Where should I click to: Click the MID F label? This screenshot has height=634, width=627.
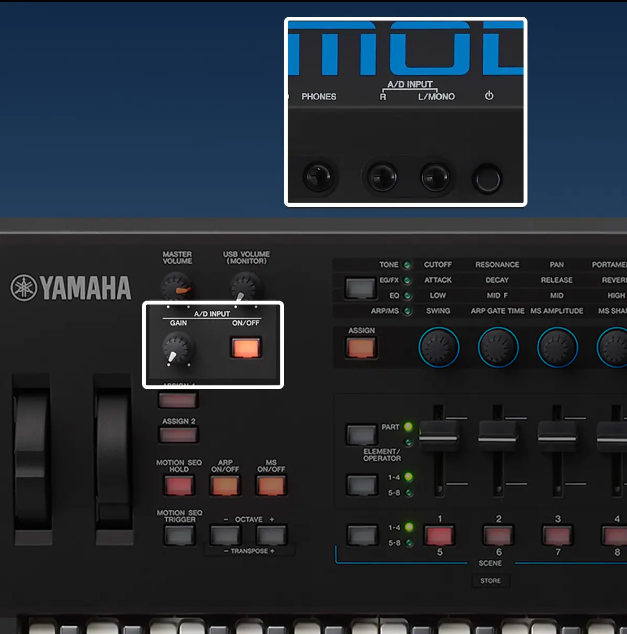(x=497, y=296)
